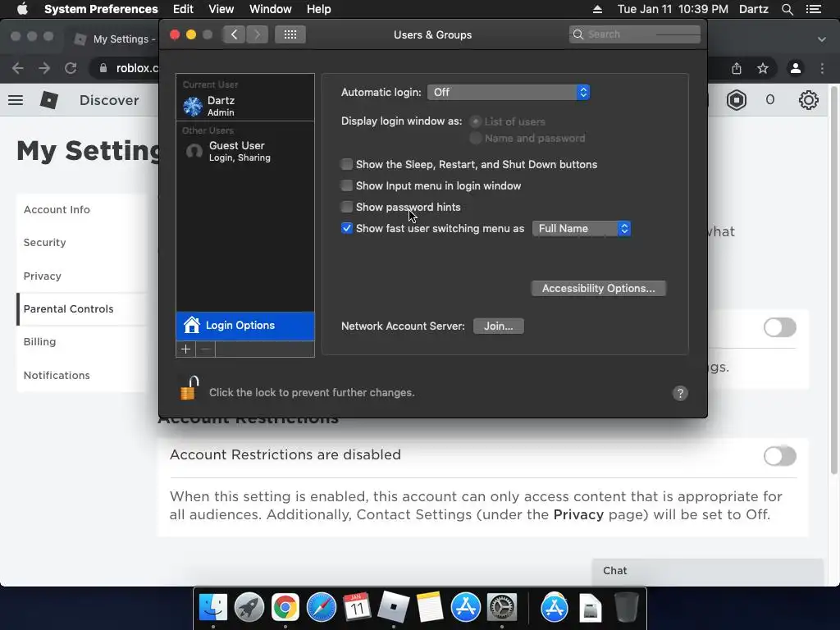This screenshot has width=840, height=630.
Task: Select Login Options in sidebar
Action: click(245, 326)
